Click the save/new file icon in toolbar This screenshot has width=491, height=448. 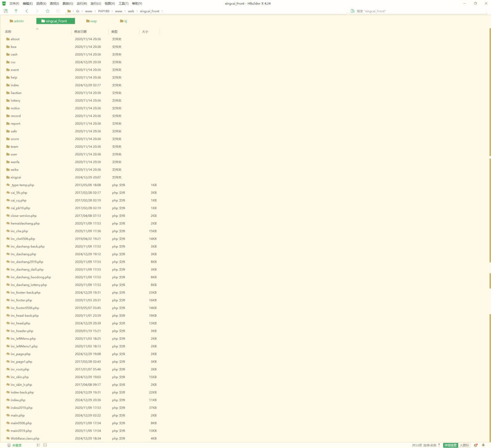[5, 11]
